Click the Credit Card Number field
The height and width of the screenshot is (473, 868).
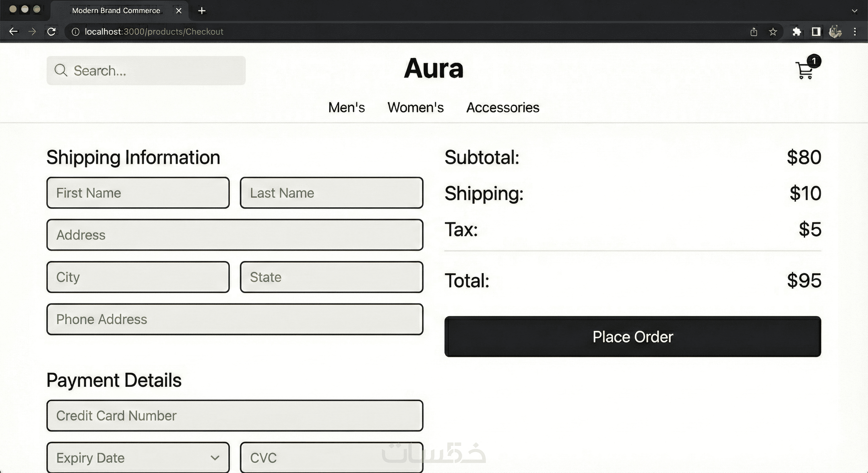point(235,415)
